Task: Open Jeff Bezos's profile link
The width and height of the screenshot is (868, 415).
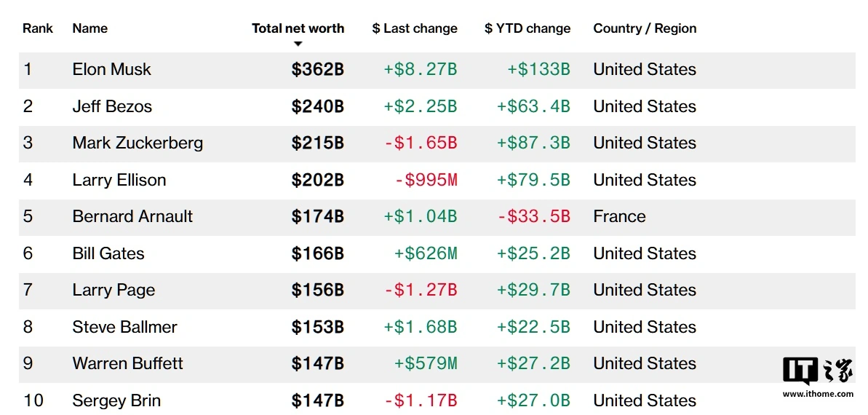Action: tap(112, 106)
